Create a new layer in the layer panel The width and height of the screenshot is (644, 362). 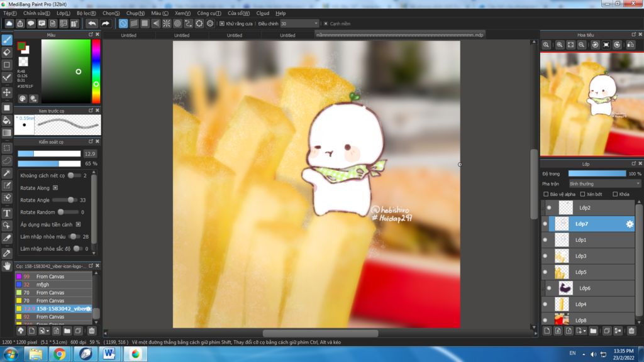547,331
